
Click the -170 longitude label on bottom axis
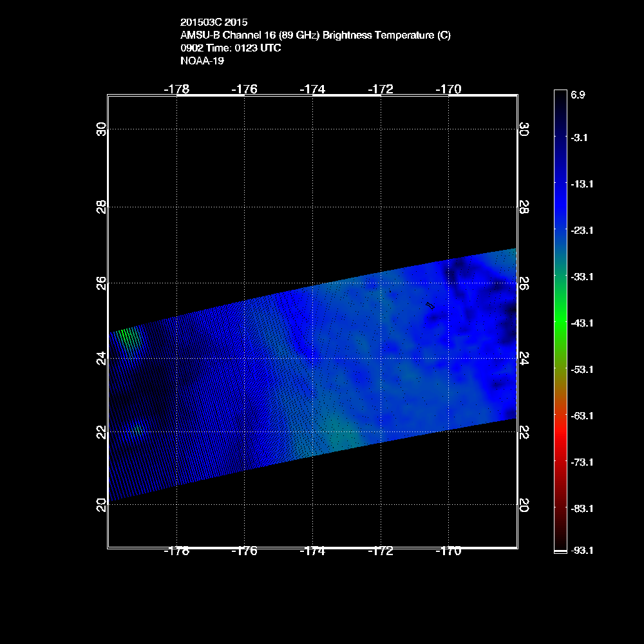(x=448, y=551)
